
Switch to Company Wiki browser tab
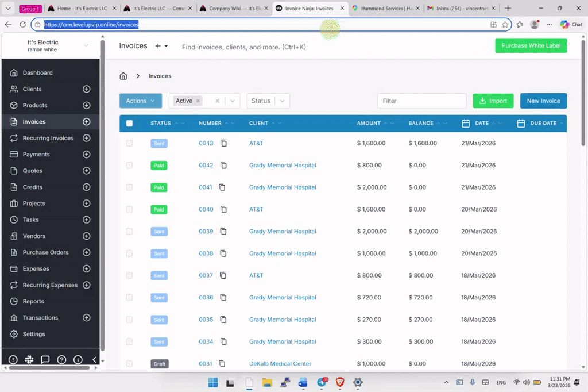point(234,8)
